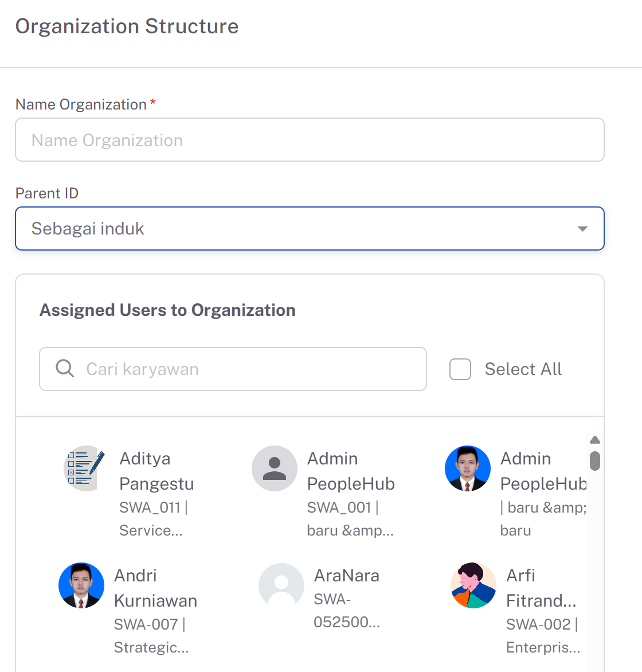Screen dimensions: 642x672
Task: Click Arfi Fitrand's illustrated avatar
Action: [473, 585]
